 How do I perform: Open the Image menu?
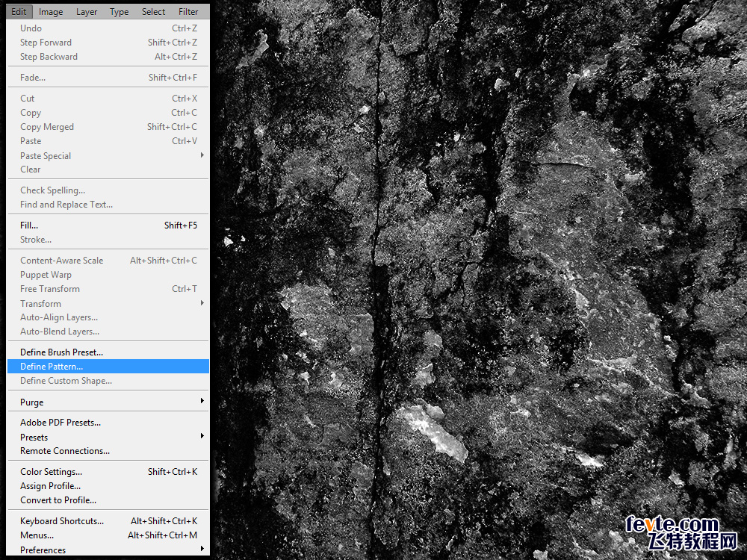51,12
